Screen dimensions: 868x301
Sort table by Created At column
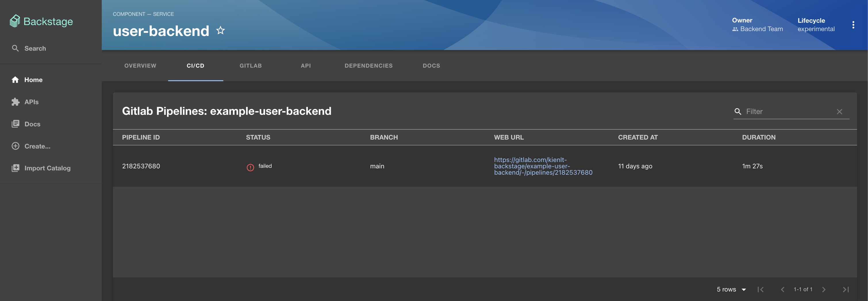point(637,137)
